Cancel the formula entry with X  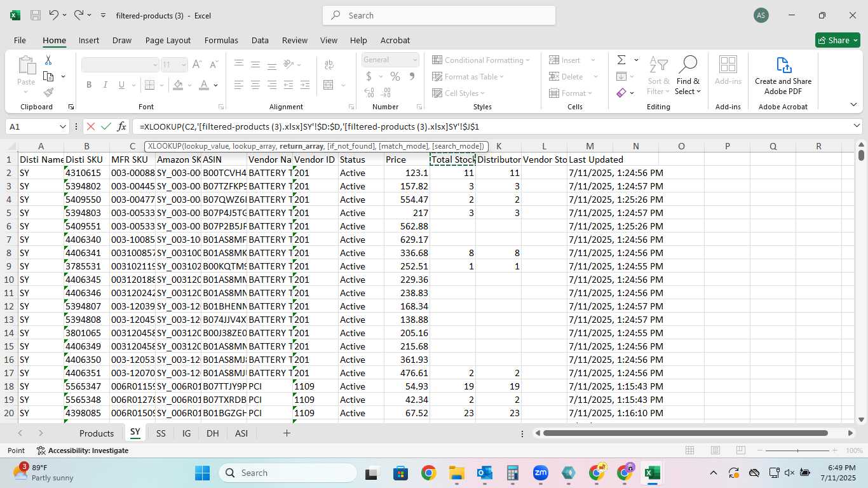pos(90,126)
